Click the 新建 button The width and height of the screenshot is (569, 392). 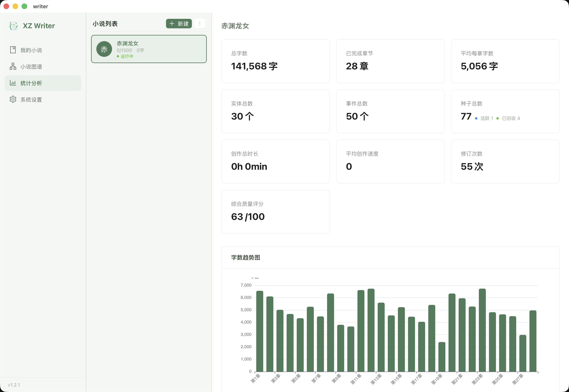coord(179,24)
